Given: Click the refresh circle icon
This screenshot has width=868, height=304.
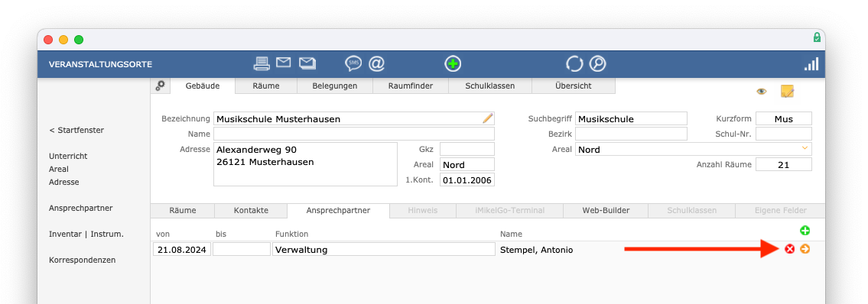Looking at the screenshot, I should (x=574, y=64).
